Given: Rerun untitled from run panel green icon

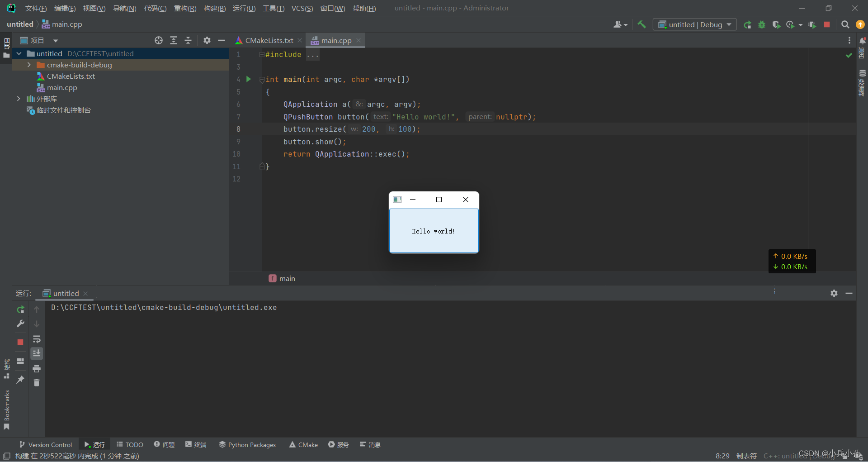Looking at the screenshot, I should coord(20,310).
